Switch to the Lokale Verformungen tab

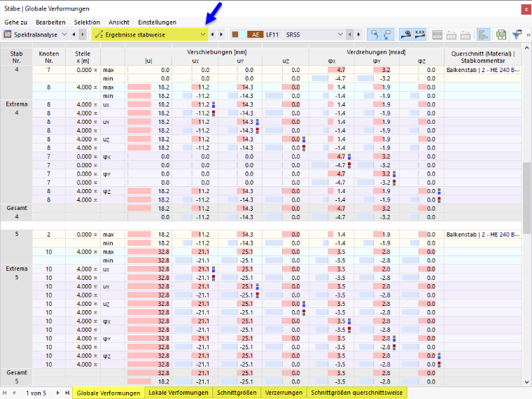click(178, 393)
